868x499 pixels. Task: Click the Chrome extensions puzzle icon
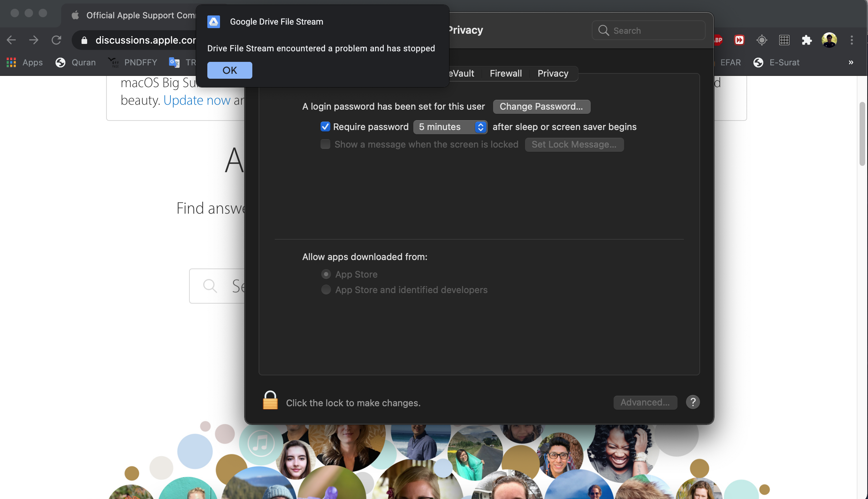coord(807,40)
